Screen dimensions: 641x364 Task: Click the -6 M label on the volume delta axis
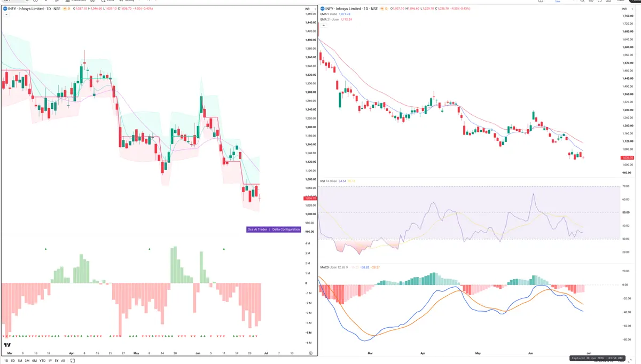308,343
